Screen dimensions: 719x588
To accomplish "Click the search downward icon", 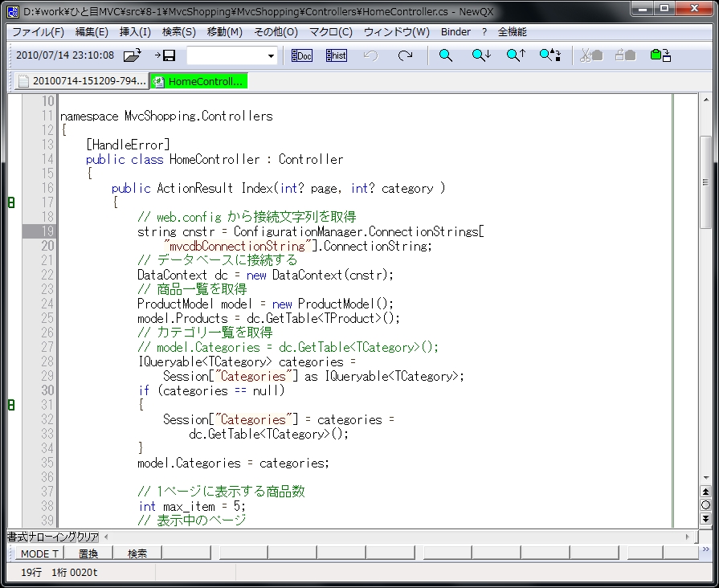I will pyautogui.click(x=480, y=55).
